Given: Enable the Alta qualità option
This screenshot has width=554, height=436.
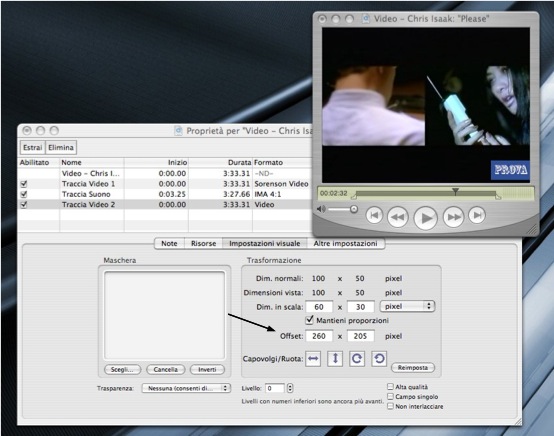Looking at the screenshot, I should [390, 387].
